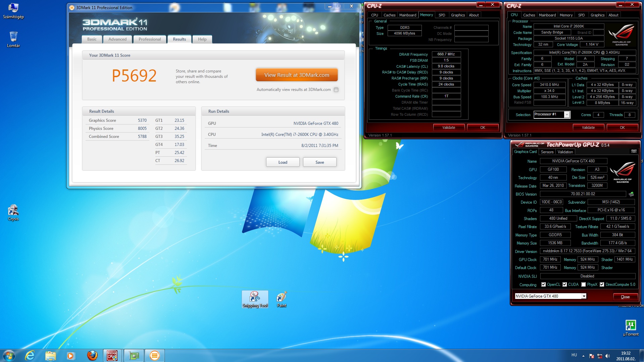Toggle the PhysX checkbox in GPU-Z

pyautogui.click(x=584, y=285)
